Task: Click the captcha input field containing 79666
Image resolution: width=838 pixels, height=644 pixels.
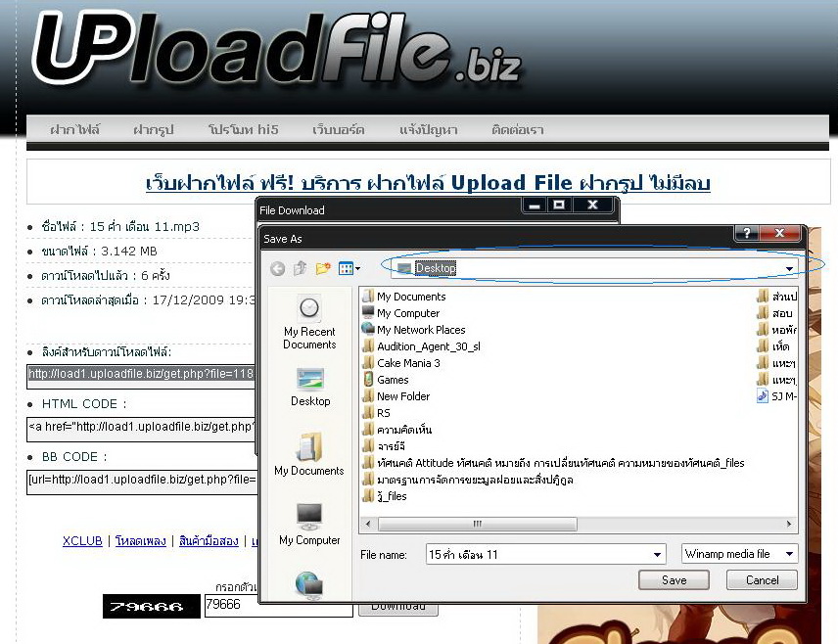Action: click(x=278, y=605)
